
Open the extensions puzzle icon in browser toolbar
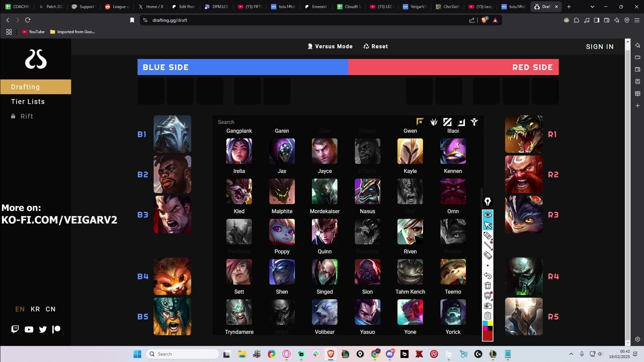577,20
